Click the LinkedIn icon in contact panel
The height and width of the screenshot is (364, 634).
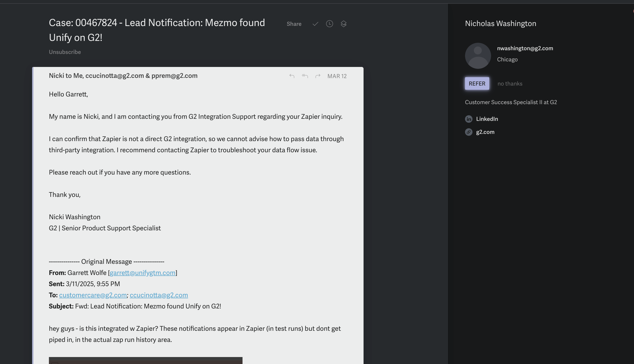(469, 119)
